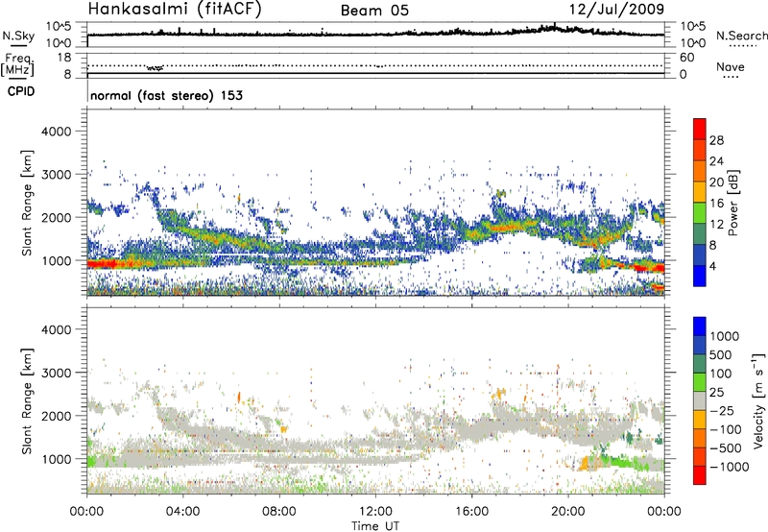Viewport: 768px width, 532px height.
Task: Select the Nave legend entry
Action: [x=732, y=68]
